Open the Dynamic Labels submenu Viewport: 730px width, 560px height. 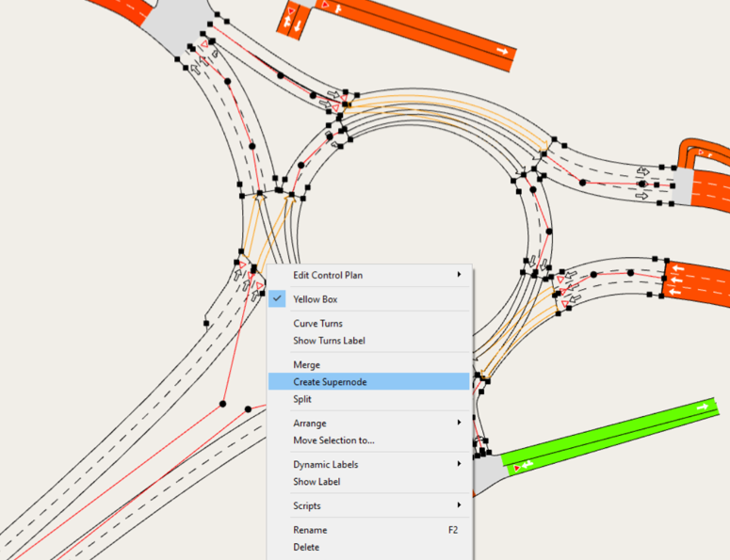(x=368, y=464)
